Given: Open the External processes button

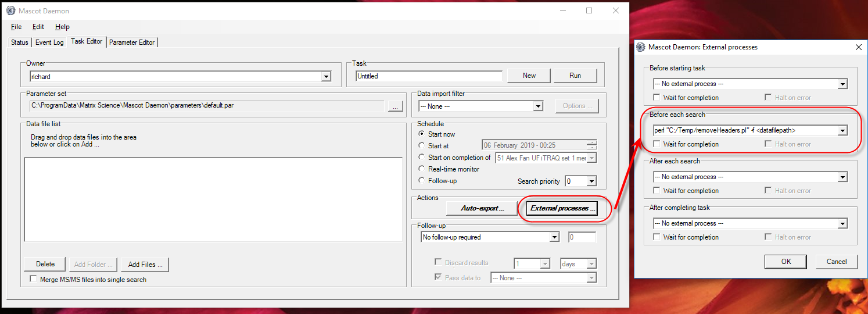Looking at the screenshot, I should [x=562, y=208].
